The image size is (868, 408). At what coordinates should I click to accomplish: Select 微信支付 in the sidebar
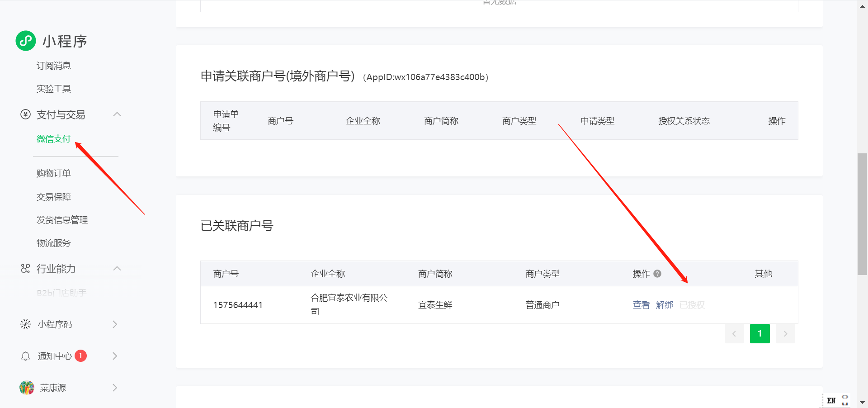(54, 139)
